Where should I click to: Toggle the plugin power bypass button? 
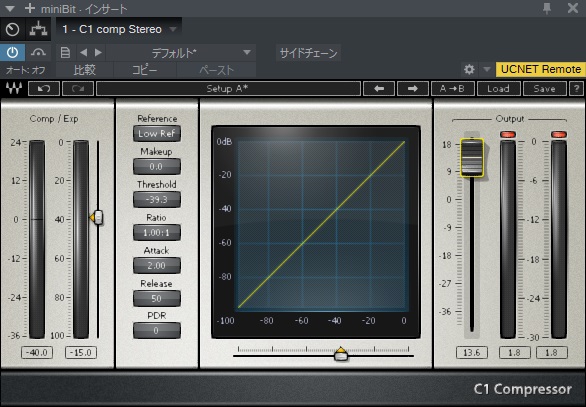[12, 53]
